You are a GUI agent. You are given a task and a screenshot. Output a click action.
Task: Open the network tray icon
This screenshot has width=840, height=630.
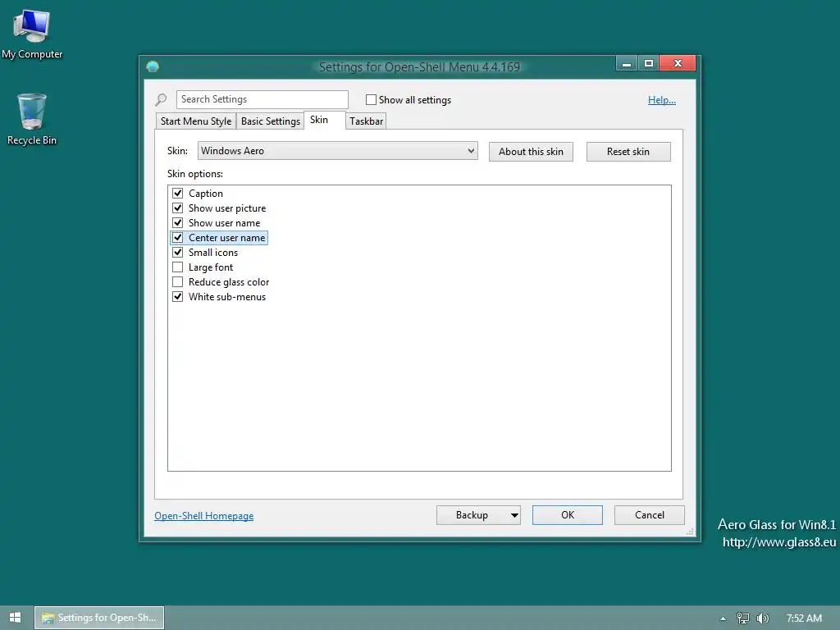tap(742, 619)
